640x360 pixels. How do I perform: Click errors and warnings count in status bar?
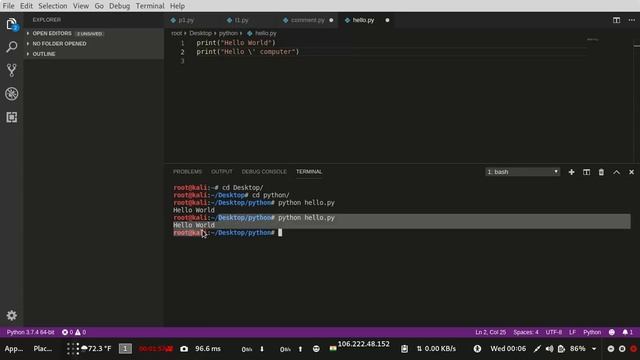coord(74,332)
